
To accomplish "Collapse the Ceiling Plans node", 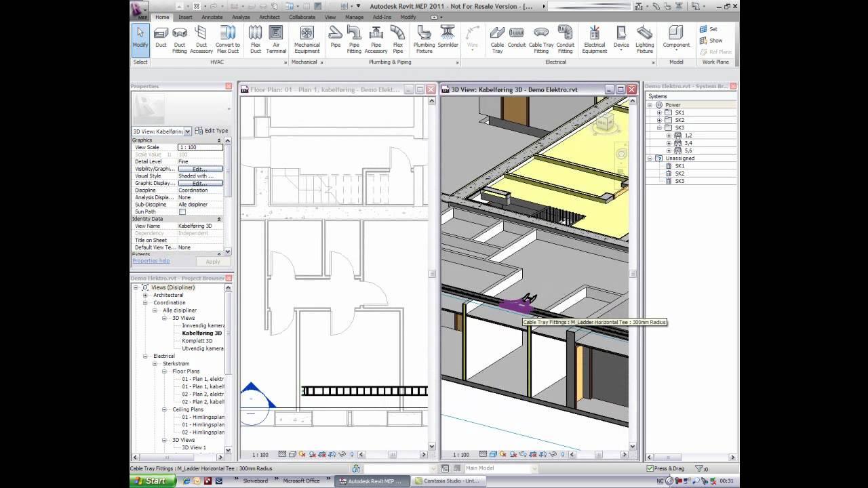I will (165, 409).
